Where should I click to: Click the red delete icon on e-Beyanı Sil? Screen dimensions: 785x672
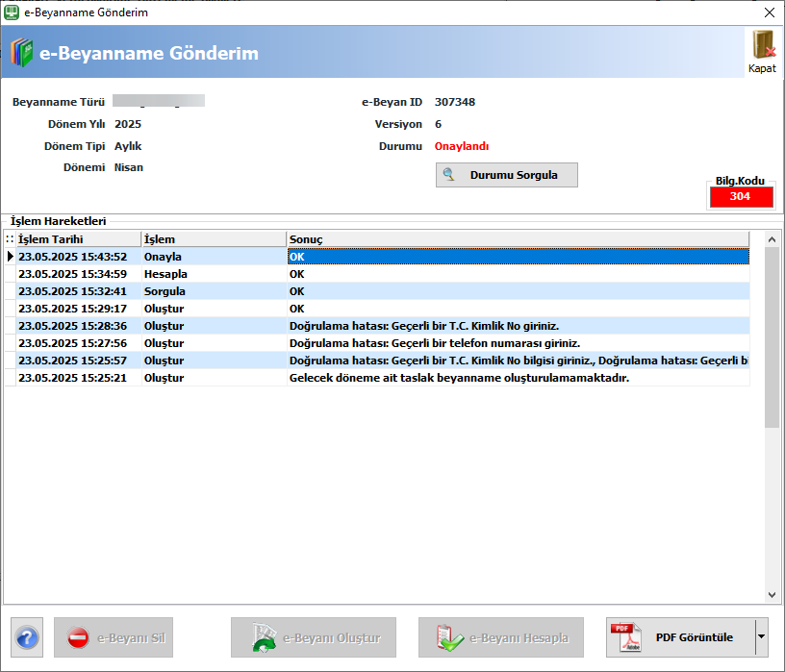click(78, 638)
